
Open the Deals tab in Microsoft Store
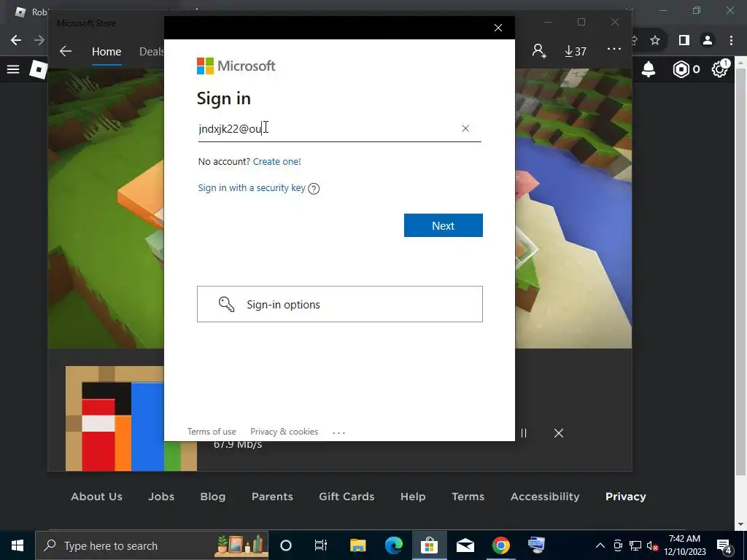[152, 52]
